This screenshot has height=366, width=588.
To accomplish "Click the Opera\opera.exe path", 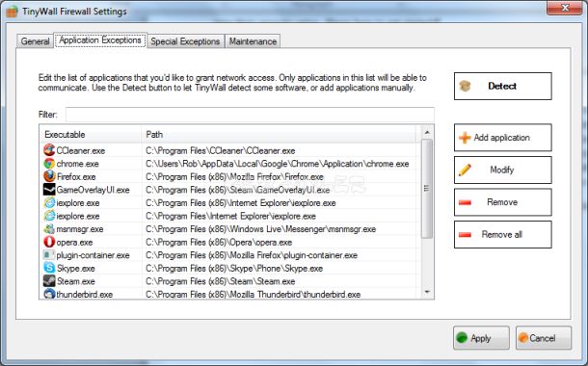I will 219,243.
